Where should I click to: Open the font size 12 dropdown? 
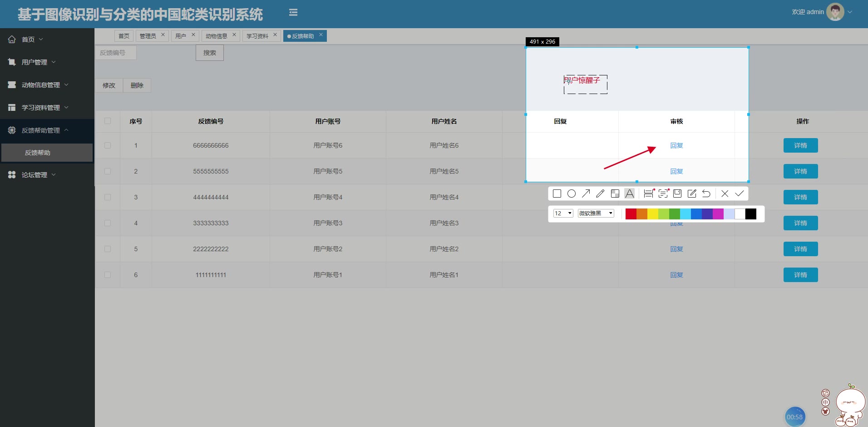pyautogui.click(x=563, y=213)
